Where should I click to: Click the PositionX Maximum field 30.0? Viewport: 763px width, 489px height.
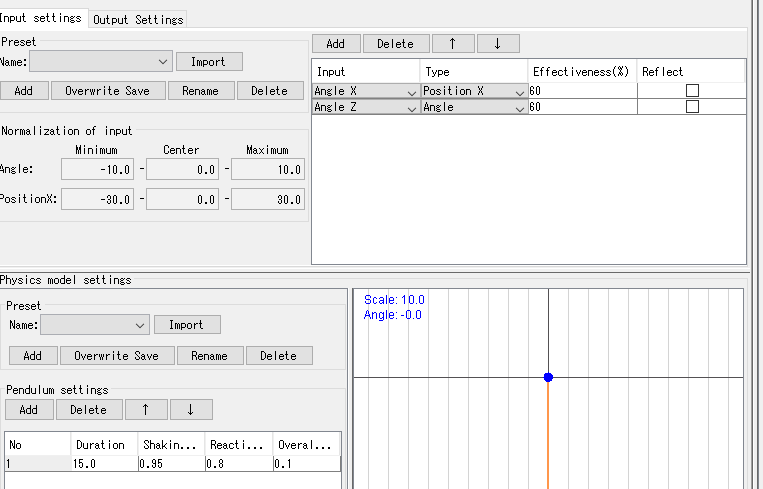[x=268, y=199]
